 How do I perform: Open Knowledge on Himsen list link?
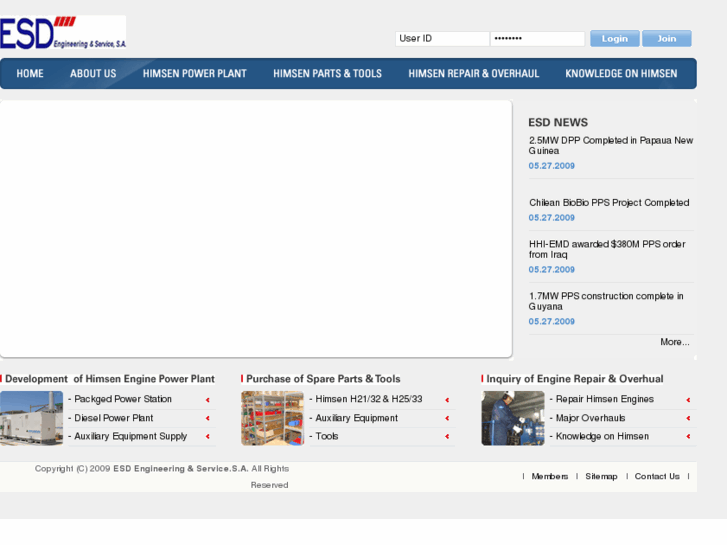pos(602,436)
